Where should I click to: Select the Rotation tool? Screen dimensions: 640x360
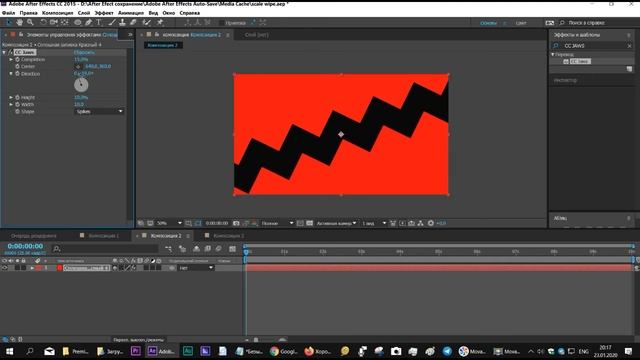pos(43,22)
